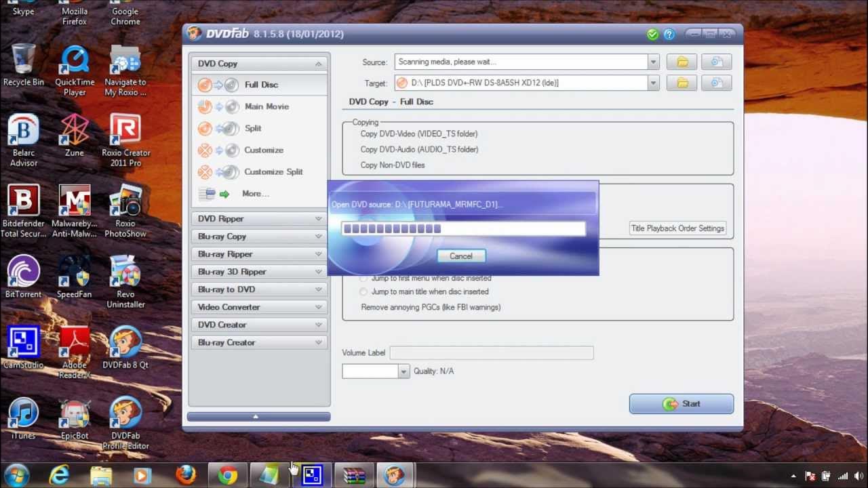
Task: Open Bitdefender Total Security desktop icon
Action: click(x=24, y=211)
